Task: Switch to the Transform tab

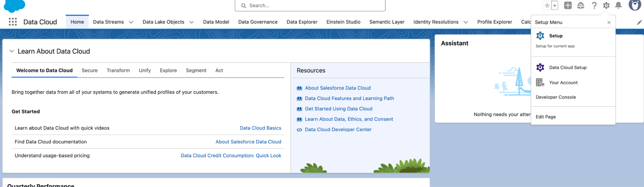Action: (x=118, y=70)
